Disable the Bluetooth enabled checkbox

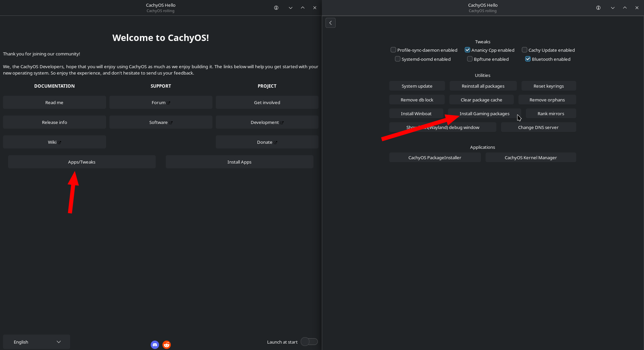pyautogui.click(x=528, y=59)
